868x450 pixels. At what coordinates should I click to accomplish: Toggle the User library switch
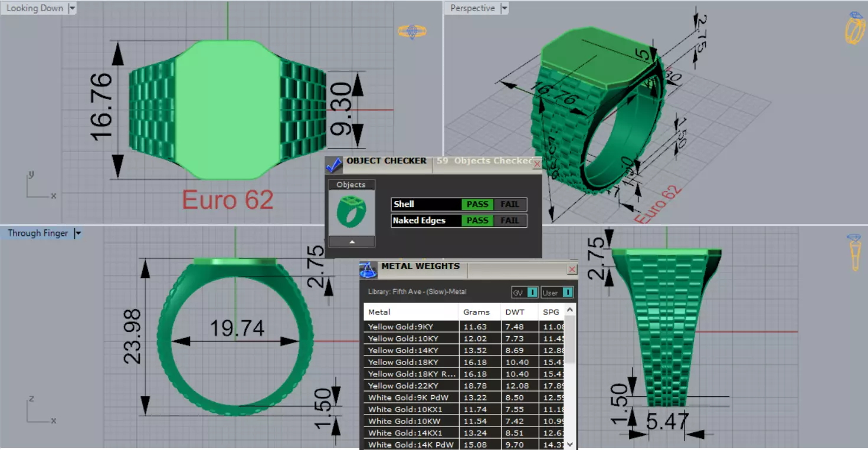click(567, 293)
